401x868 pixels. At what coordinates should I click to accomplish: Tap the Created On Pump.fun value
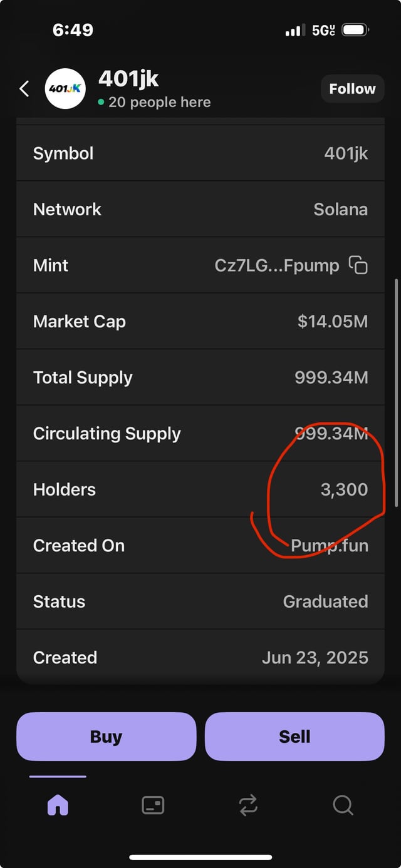point(329,546)
